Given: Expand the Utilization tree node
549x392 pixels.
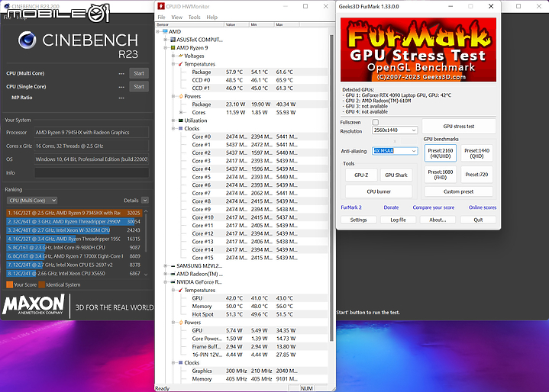Looking at the screenshot, I should click(173, 120).
